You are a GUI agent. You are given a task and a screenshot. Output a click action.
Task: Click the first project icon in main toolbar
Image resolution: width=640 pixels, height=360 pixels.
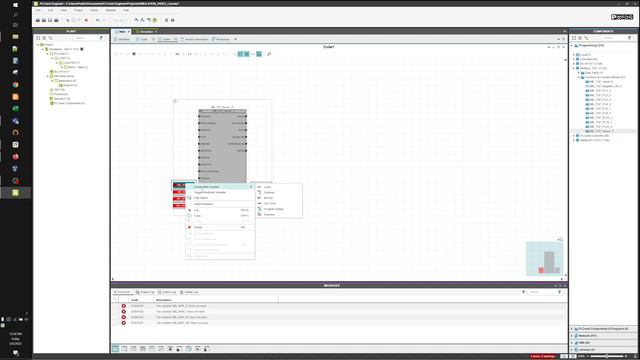coord(38,20)
